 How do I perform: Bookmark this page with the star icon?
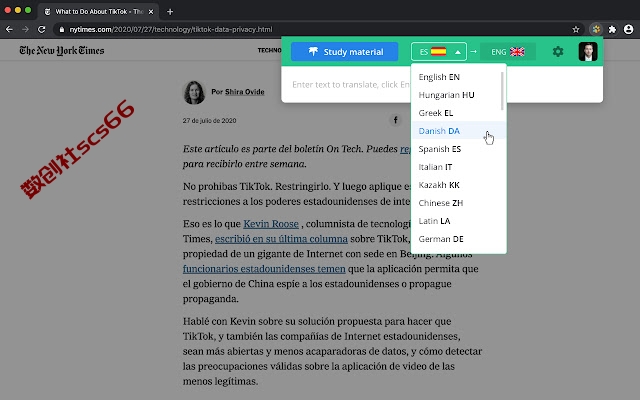(576, 29)
